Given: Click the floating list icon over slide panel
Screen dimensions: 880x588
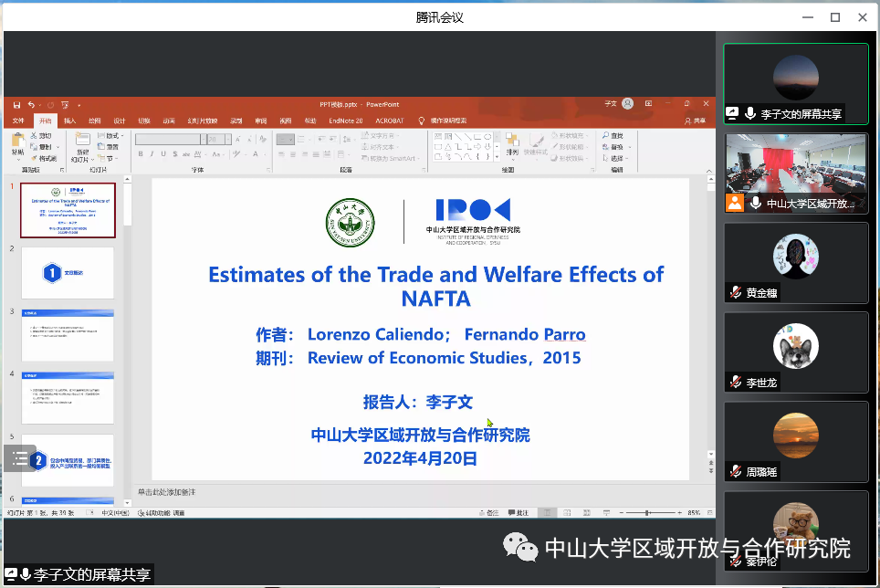Looking at the screenshot, I should [x=20, y=459].
